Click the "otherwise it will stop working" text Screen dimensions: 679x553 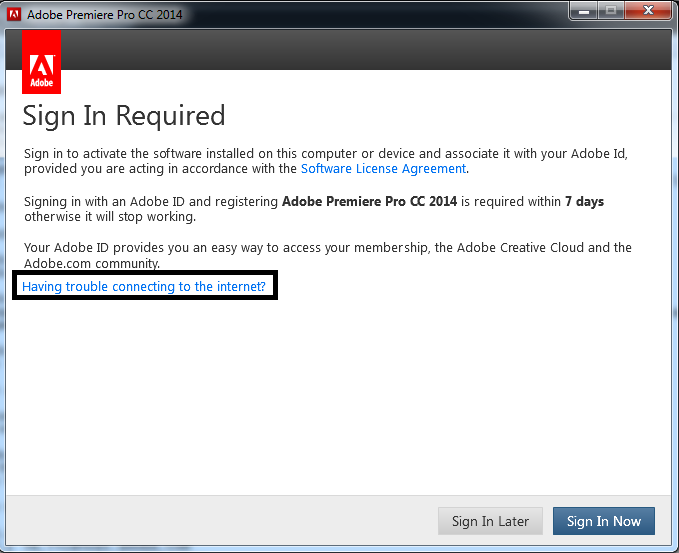click(x=110, y=217)
